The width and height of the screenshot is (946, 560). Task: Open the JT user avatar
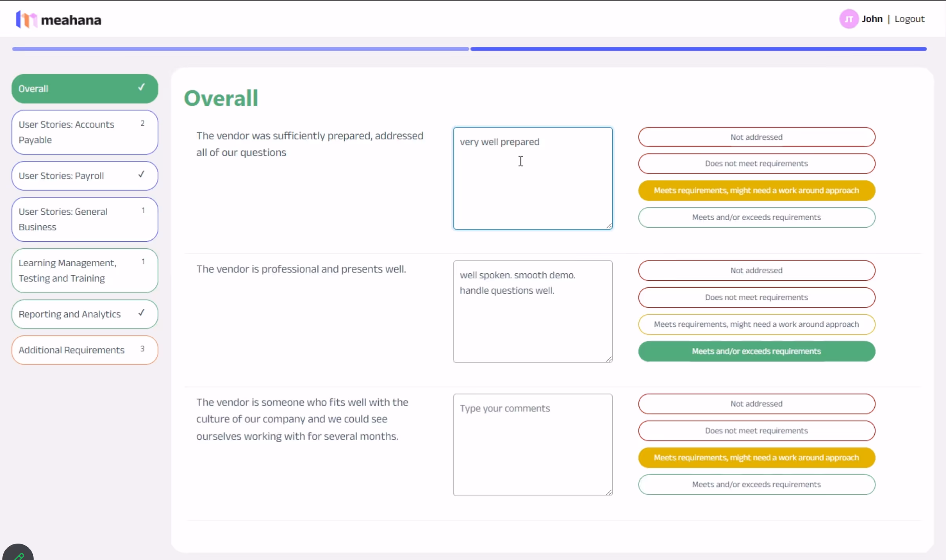[x=849, y=19]
